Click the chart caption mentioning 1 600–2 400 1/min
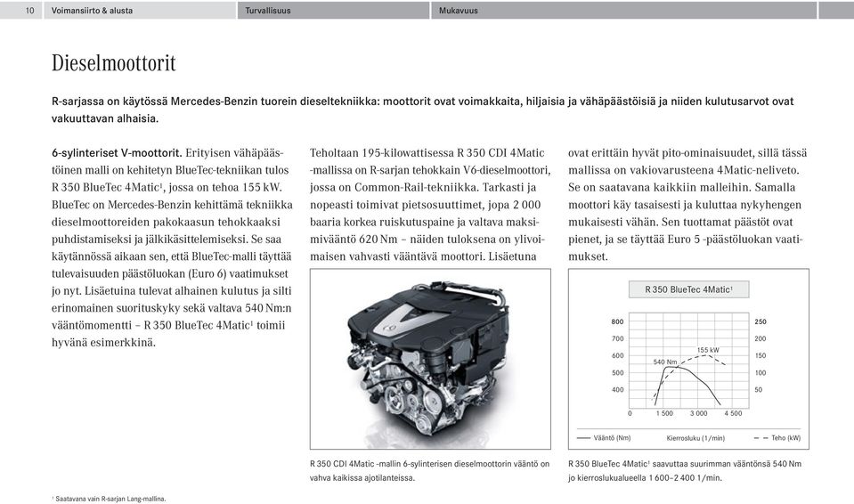Viewport: 854px width, 504px height. pyautogui.click(x=685, y=471)
